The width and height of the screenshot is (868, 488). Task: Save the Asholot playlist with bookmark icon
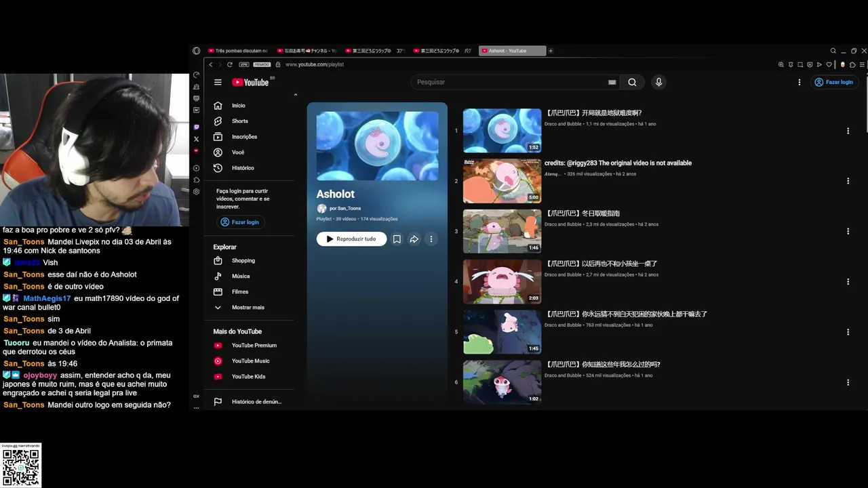(397, 239)
